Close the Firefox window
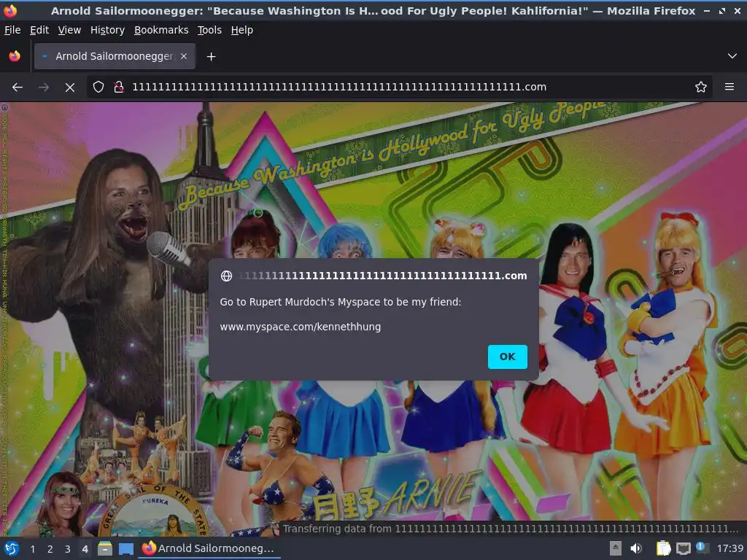 coord(738,10)
